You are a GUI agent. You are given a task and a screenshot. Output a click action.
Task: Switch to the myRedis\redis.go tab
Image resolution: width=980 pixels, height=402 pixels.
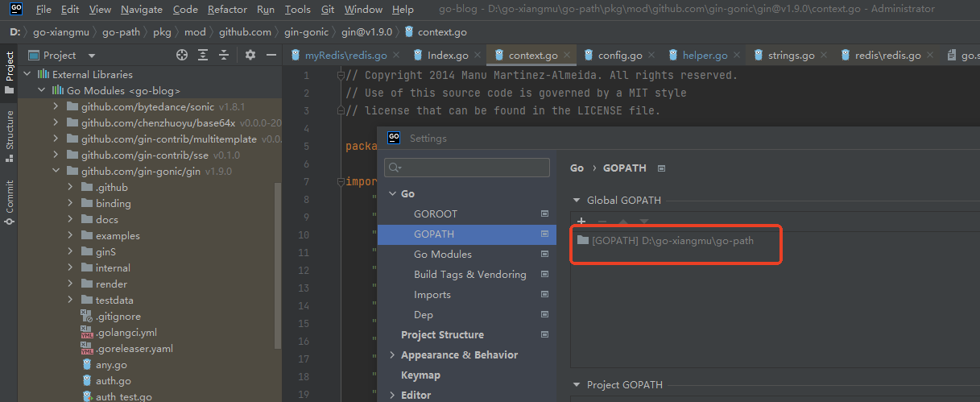coord(345,56)
